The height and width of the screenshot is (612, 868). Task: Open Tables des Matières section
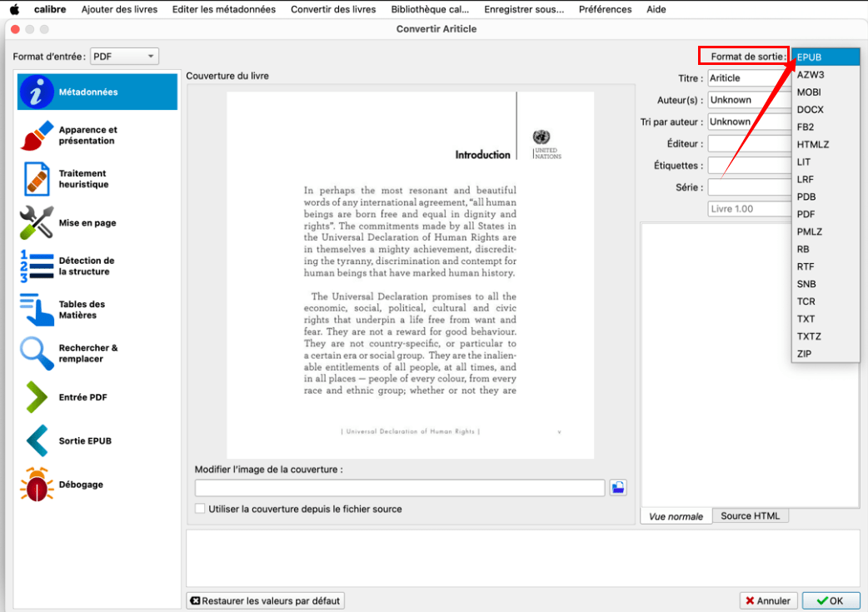tap(97, 310)
